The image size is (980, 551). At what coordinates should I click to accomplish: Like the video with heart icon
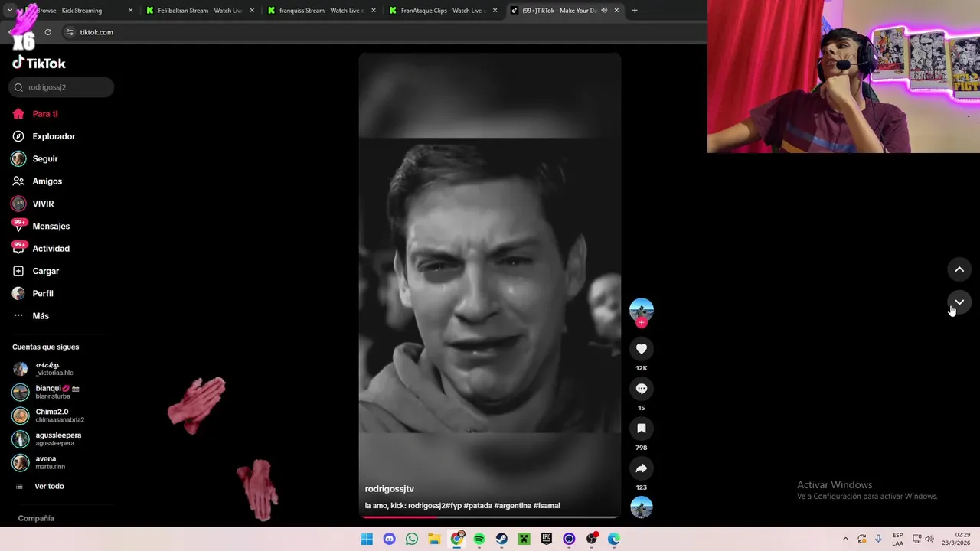click(642, 349)
